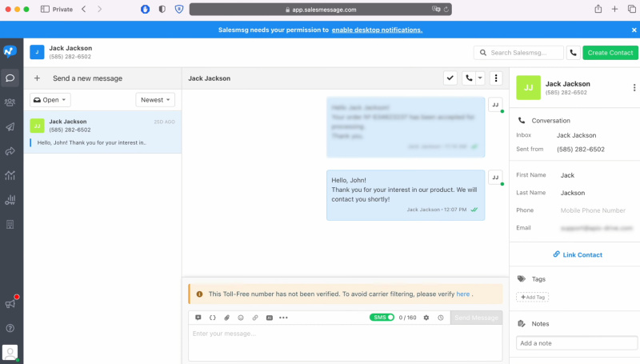This screenshot has height=364, width=640.
Task: Open the line-chart analytics icon in sidebar
Action: point(10,175)
